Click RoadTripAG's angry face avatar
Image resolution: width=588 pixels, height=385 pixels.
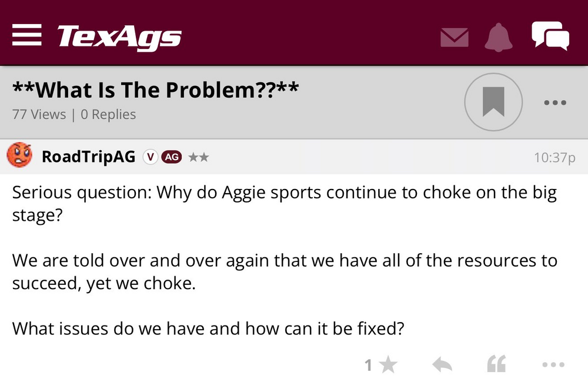click(x=19, y=156)
